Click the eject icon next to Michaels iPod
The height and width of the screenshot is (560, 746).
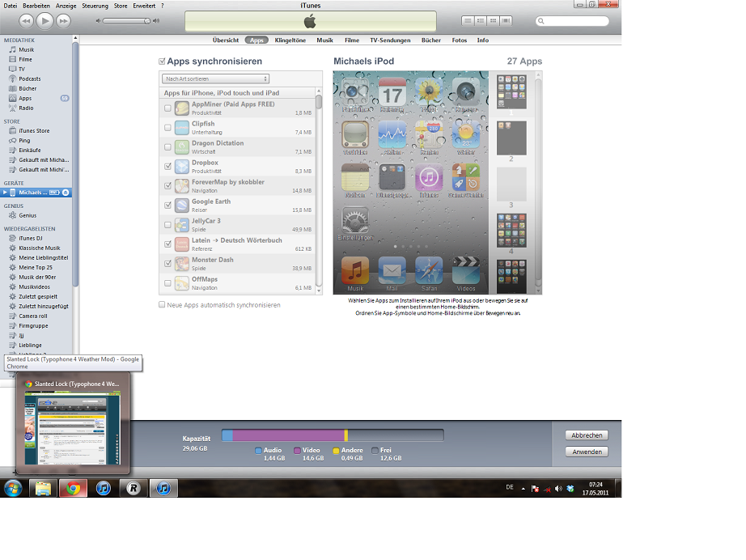tap(66, 193)
